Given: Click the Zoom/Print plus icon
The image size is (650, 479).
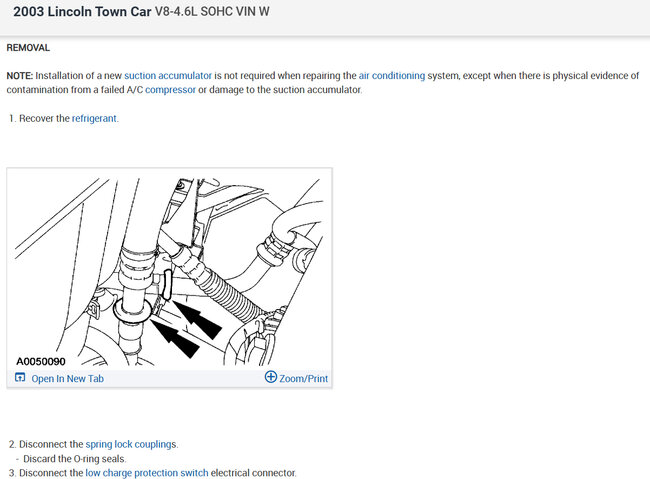Looking at the screenshot, I should point(271,377).
